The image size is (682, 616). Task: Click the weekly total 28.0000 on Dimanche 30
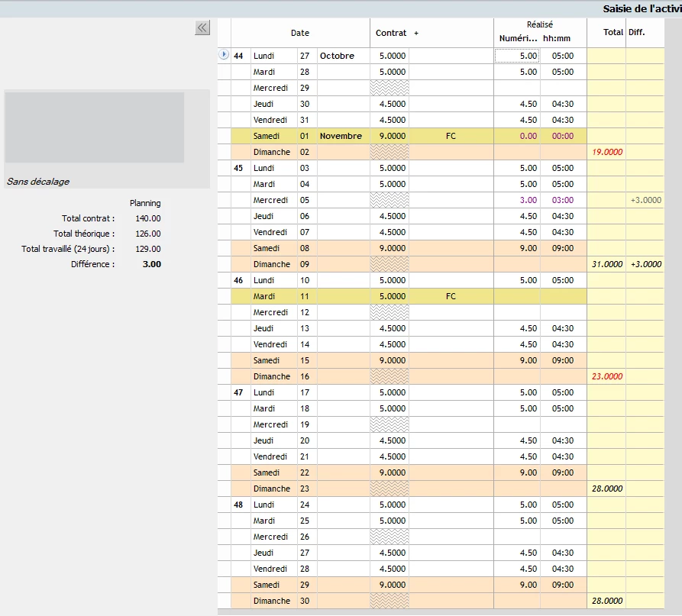coord(607,601)
